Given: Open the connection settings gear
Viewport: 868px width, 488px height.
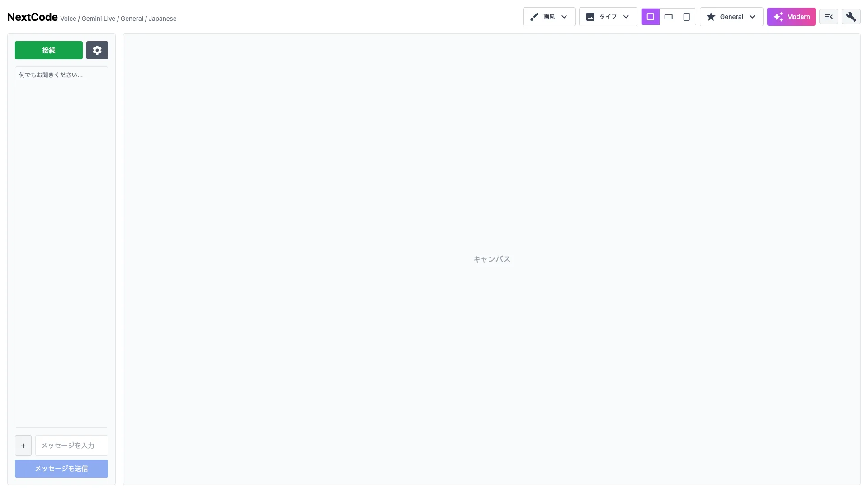Looking at the screenshot, I should (x=97, y=50).
